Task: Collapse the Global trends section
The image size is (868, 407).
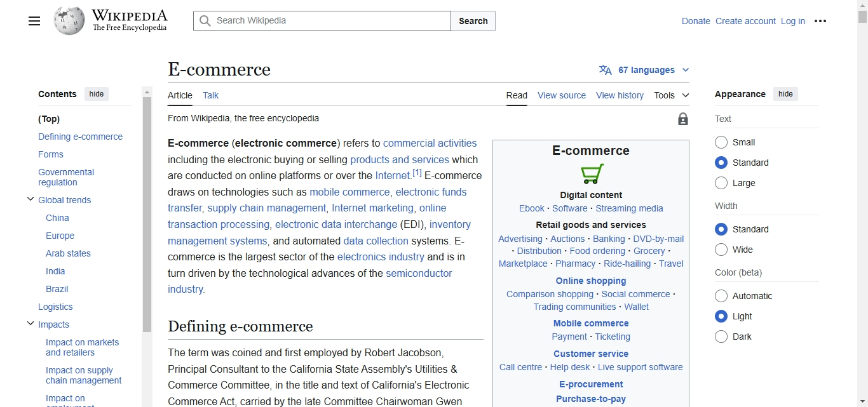Action: coord(30,199)
